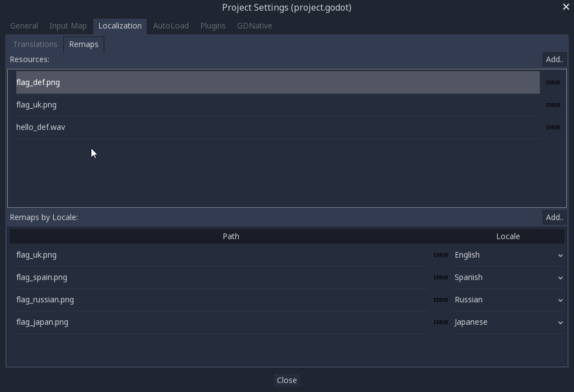The height and width of the screenshot is (392, 574).
Task: Click the ERROR indicator next to flag_japan.png
Action: pos(441,322)
